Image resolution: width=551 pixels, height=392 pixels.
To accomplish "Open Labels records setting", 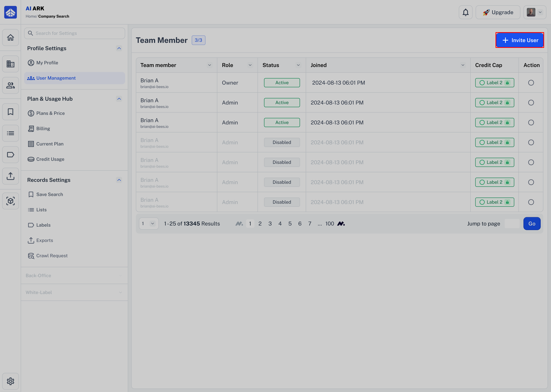I will 75,225.
